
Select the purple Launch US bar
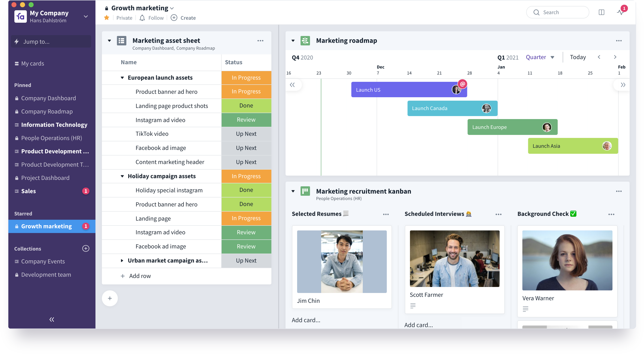(400, 90)
